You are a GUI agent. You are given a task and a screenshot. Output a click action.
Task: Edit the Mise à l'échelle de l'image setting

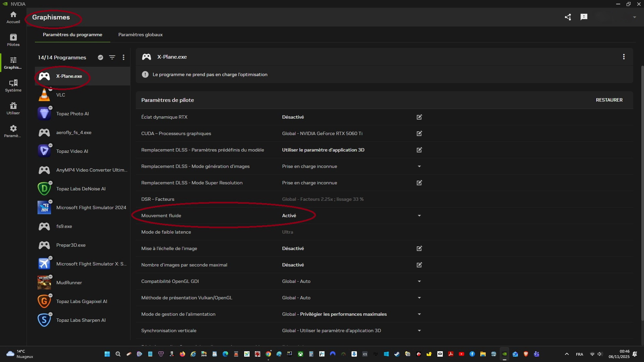419,248
